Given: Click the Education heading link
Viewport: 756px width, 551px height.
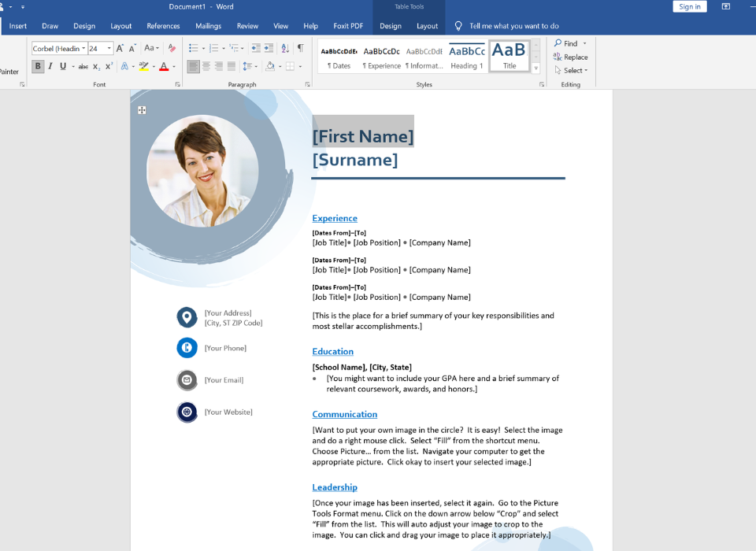Looking at the screenshot, I should 332,351.
